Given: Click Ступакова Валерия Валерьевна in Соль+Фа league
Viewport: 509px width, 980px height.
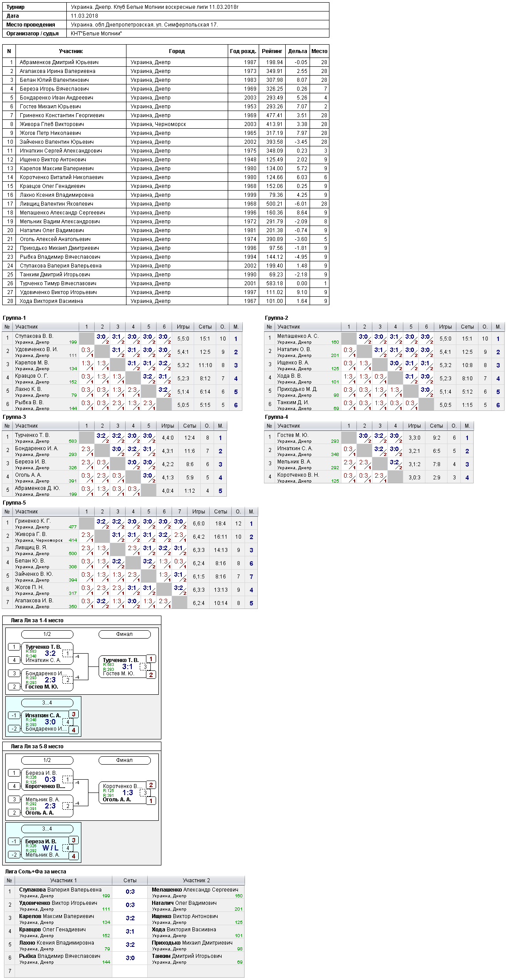Looking at the screenshot, I should (x=60, y=890).
